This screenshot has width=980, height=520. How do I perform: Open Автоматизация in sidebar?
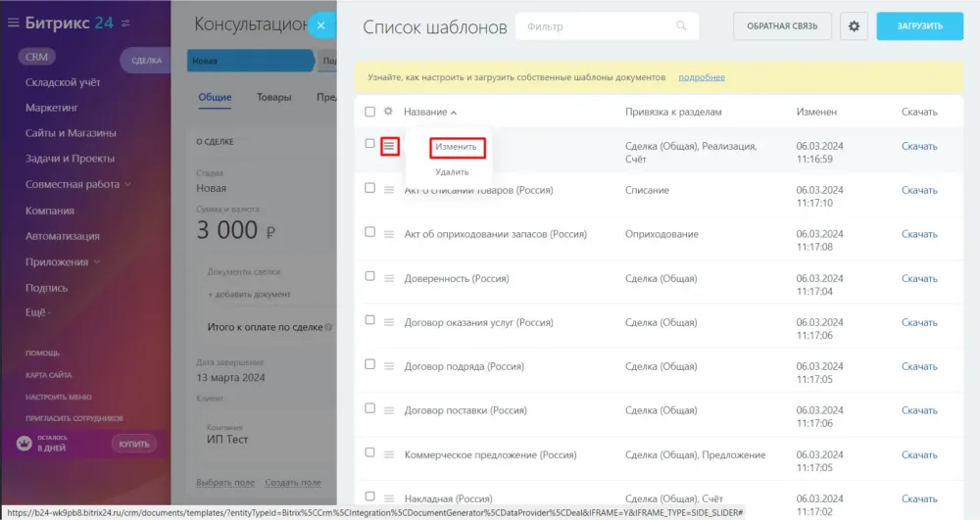63,236
